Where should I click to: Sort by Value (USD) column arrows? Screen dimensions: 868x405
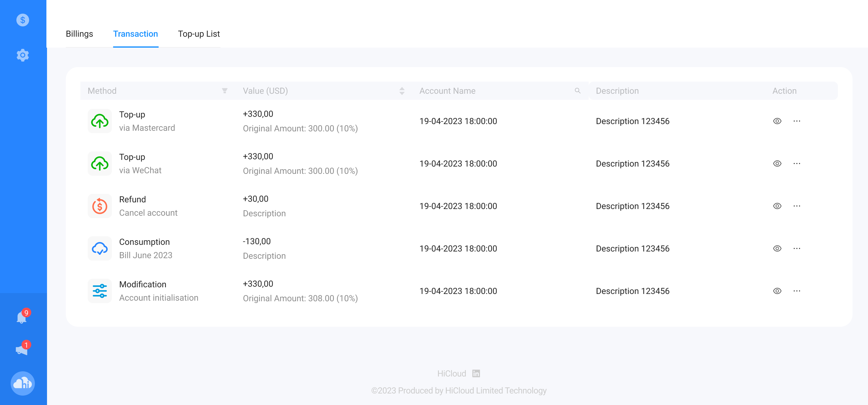pos(402,91)
